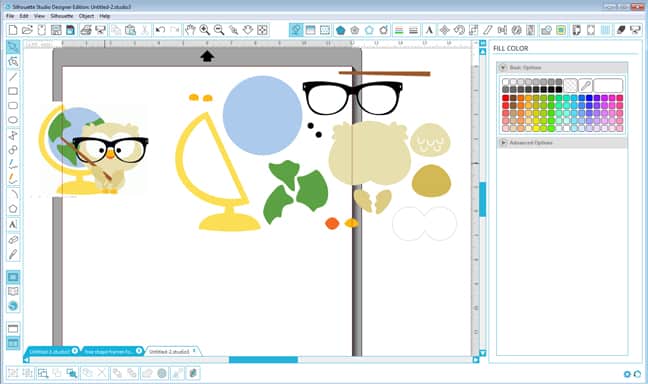The width and height of the screenshot is (648, 384).
Task: Zoom in using the magnifier plus icon
Action: 205,30
